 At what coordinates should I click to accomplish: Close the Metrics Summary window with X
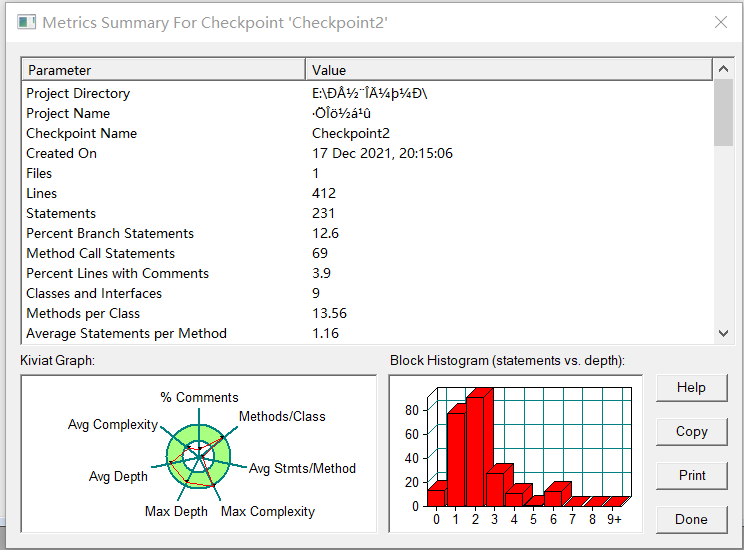[x=721, y=22]
